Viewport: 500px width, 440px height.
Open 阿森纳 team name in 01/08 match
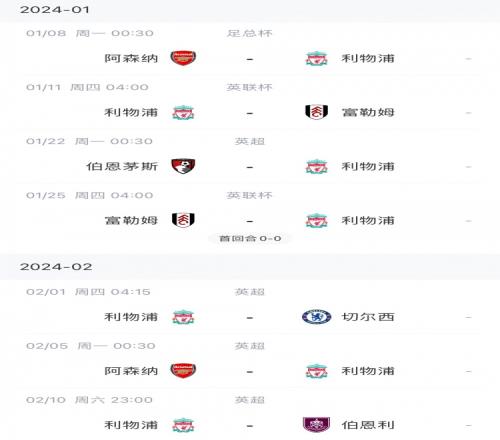point(131,58)
